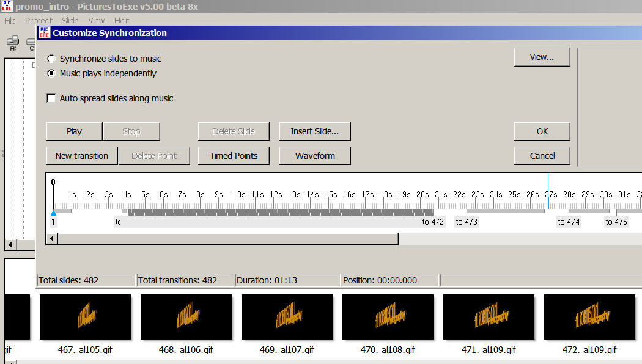Click the timeline horizontal scrollbar thumb
The image size is (642, 364).
(x=228, y=238)
